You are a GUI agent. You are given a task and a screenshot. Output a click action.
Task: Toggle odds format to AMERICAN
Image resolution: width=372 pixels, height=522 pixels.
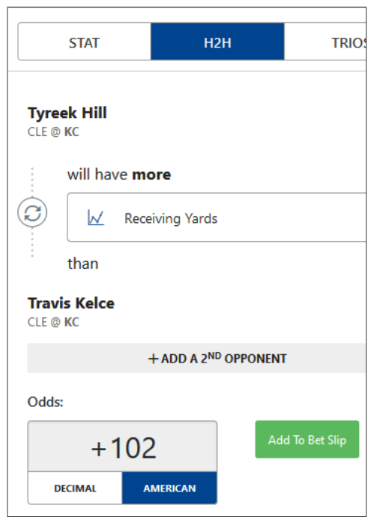pyautogui.click(x=170, y=488)
